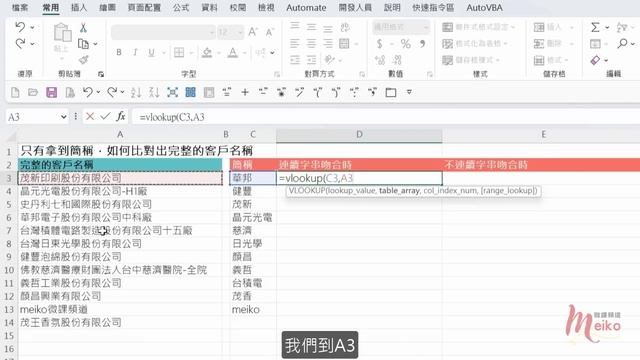The image size is (640, 360).
Task: Click Sort Ascending icon in quick toolbar
Action: tap(136, 92)
